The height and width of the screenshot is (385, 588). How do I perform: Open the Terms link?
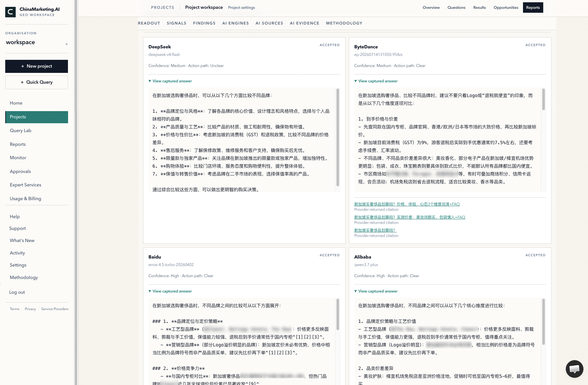[x=14, y=309]
